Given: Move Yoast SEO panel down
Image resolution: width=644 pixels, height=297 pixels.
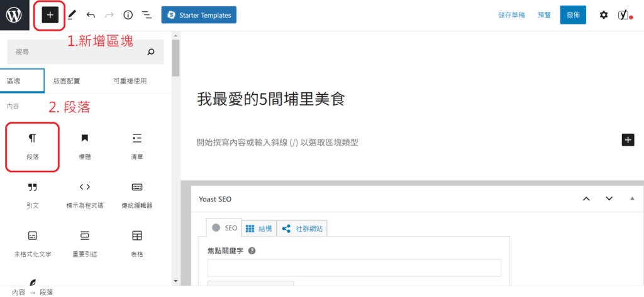Looking at the screenshot, I should pyautogui.click(x=609, y=199).
